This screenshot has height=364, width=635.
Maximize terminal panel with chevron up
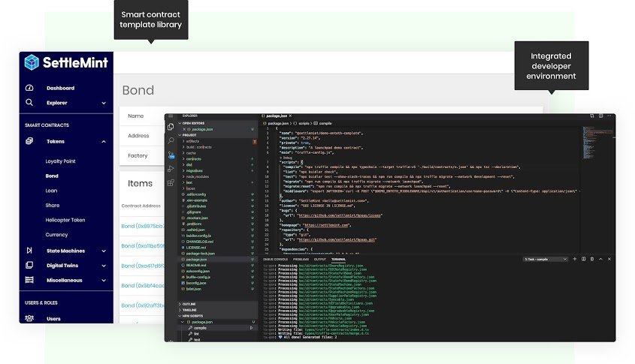tap(600, 259)
